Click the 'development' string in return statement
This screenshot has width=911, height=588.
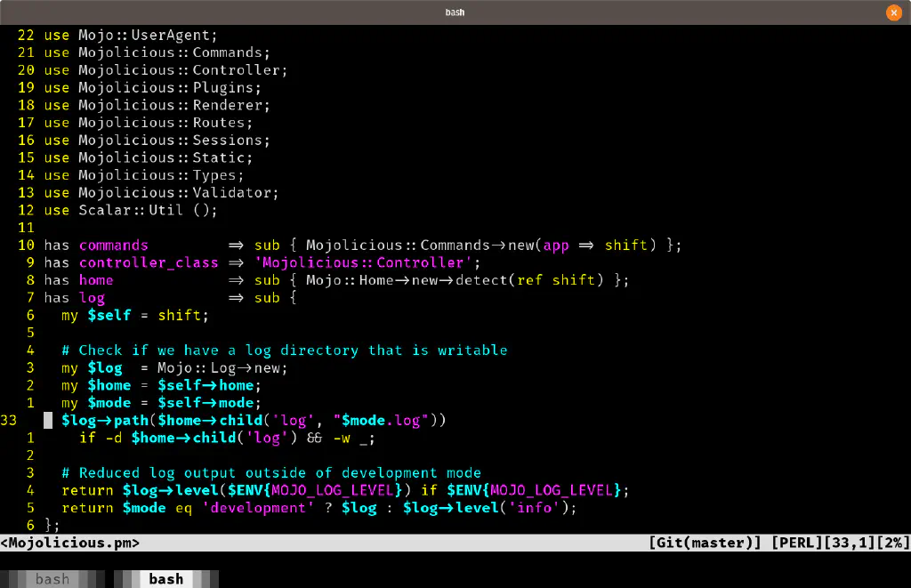pyautogui.click(x=258, y=508)
